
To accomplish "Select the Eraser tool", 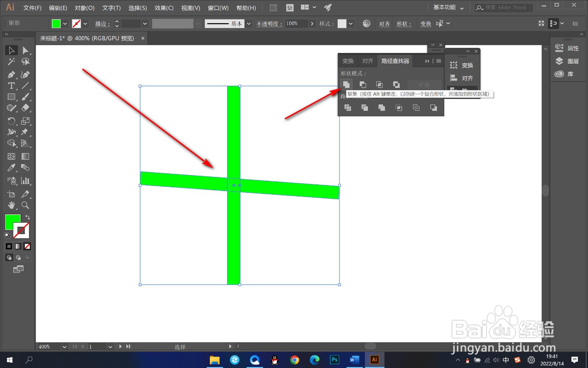I will pos(25,108).
